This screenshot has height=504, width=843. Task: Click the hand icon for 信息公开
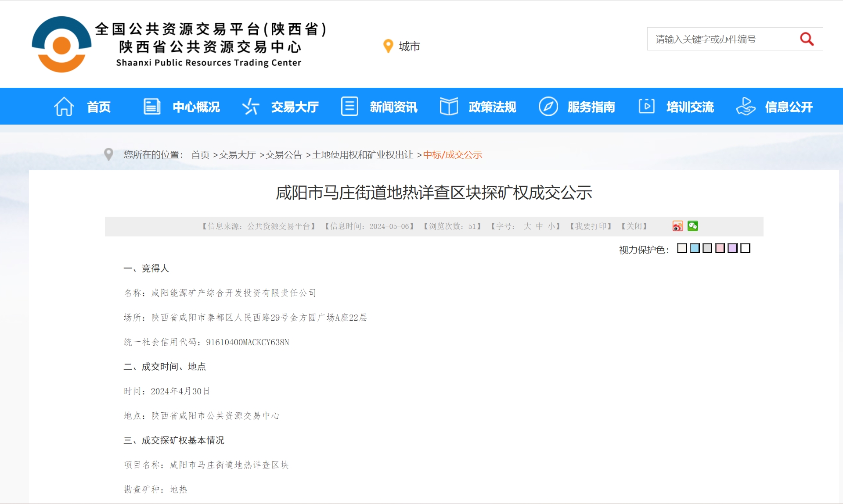tap(746, 107)
